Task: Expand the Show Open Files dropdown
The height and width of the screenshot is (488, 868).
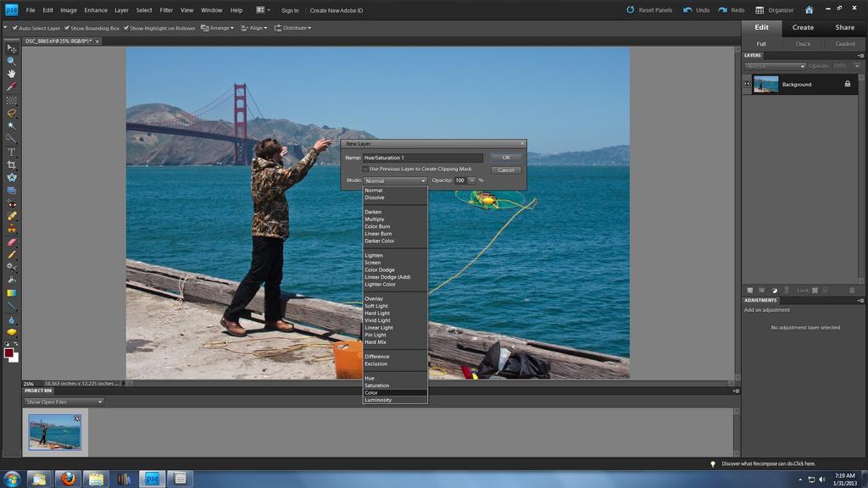Action: 64,402
